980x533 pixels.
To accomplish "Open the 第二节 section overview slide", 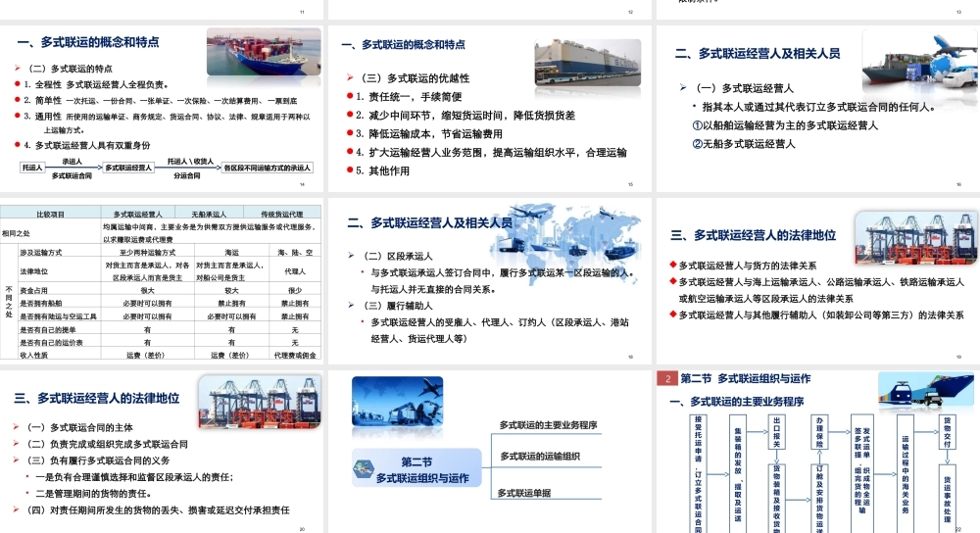I will (489, 451).
